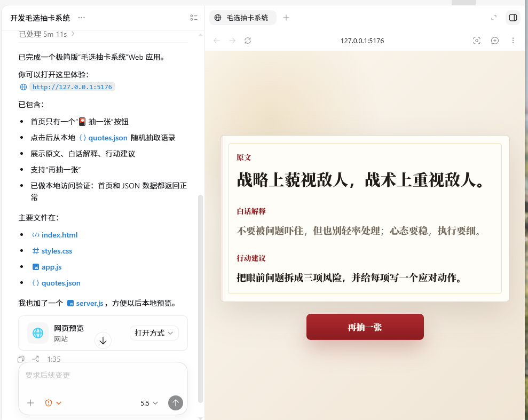This screenshot has height=420, width=528.
Task: Click the 网页预览 card title
Action: pyautogui.click(x=69, y=328)
